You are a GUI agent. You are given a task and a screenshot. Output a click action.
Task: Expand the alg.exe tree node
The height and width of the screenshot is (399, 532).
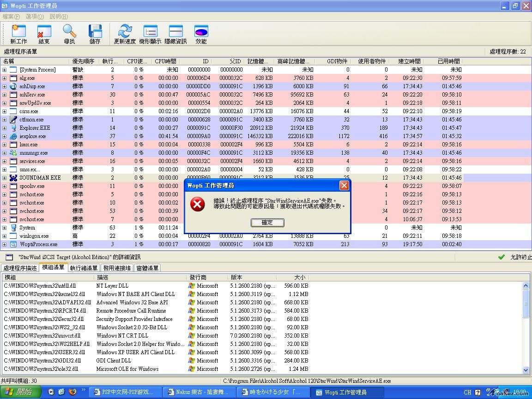pos(4,78)
